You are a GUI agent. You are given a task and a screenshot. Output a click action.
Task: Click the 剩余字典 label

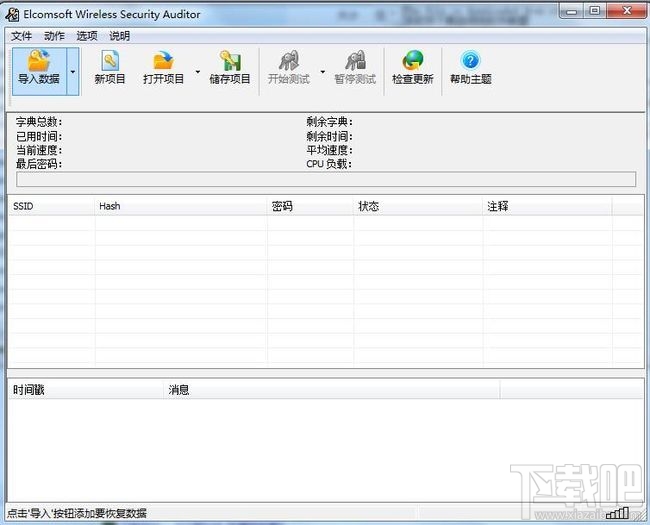pos(330,122)
